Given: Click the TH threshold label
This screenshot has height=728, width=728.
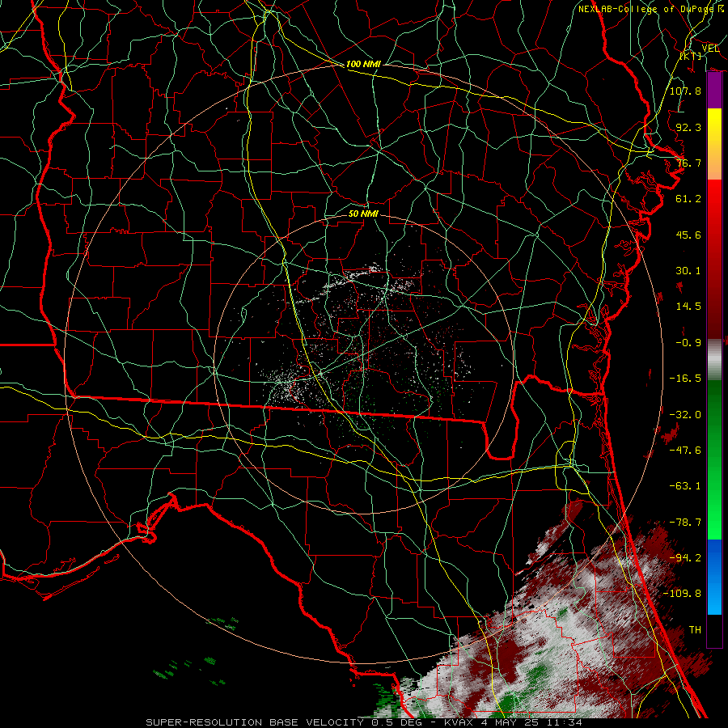Looking at the screenshot, I should click(695, 630).
